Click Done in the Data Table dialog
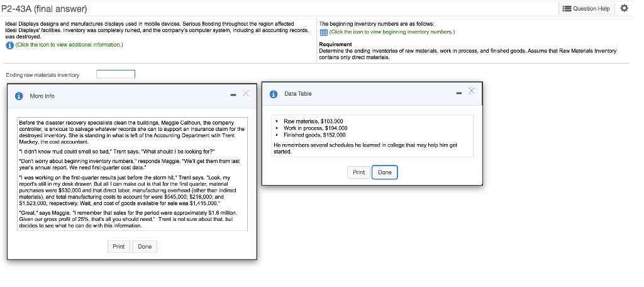The height and width of the screenshot is (287, 644). coord(385,172)
